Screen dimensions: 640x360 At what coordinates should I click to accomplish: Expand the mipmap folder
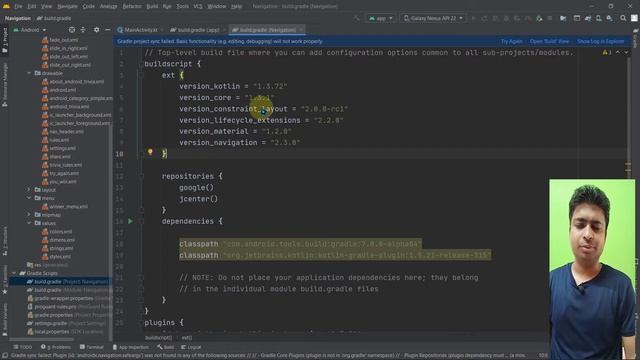[29, 215]
